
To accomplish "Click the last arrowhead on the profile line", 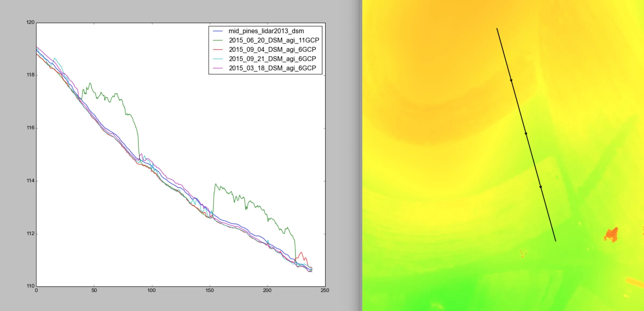I will coord(541,187).
